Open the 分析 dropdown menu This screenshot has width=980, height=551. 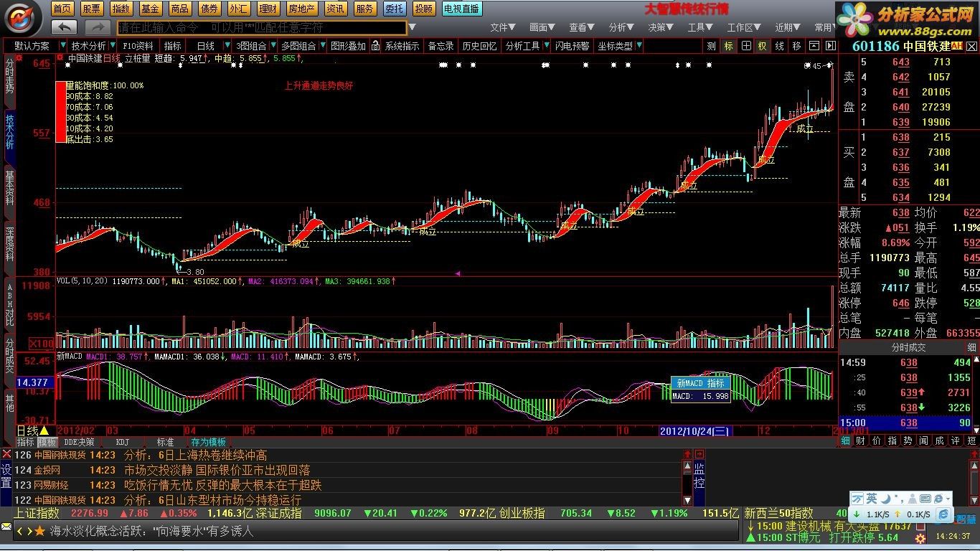click(621, 27)
